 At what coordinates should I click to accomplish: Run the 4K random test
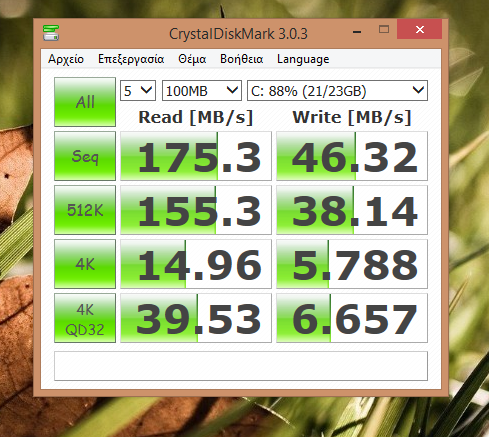(x=85, y=264)
